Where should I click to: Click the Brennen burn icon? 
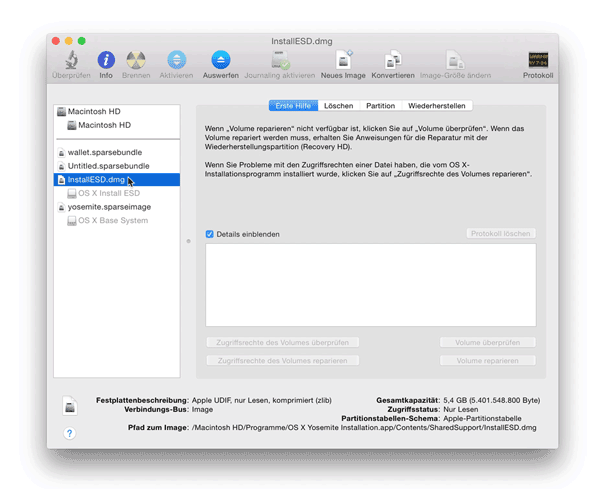(136, 60)
